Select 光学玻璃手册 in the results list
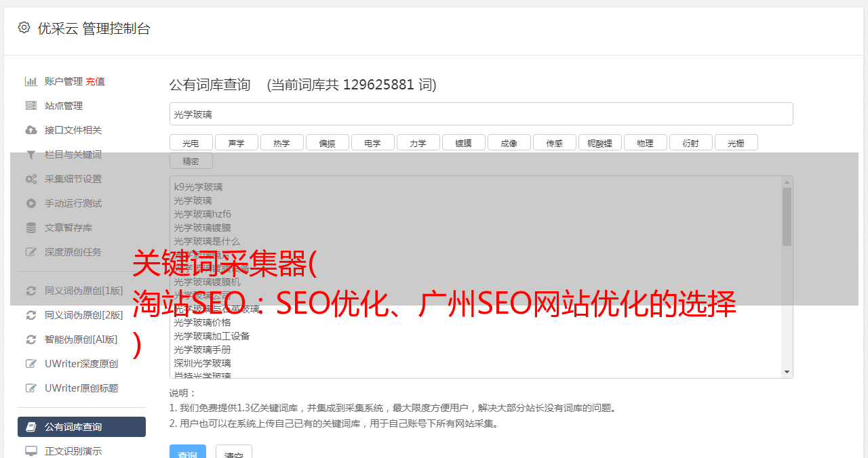 [202, 350]
